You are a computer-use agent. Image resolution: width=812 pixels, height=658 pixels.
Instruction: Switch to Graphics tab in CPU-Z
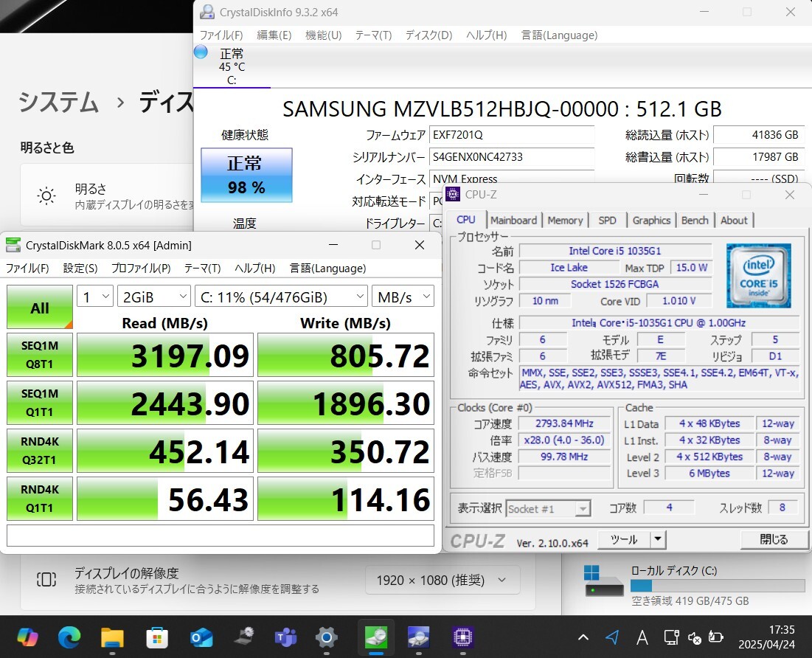pos(651,221)
